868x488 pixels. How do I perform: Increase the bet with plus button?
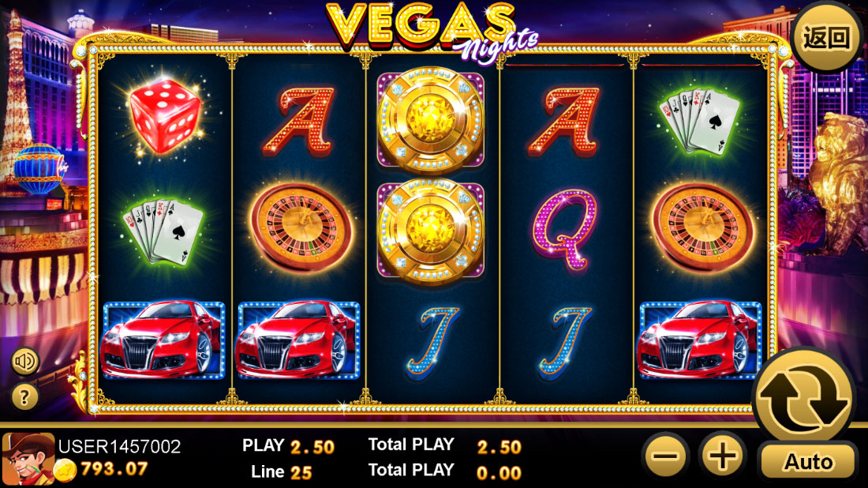click(722, 456)
